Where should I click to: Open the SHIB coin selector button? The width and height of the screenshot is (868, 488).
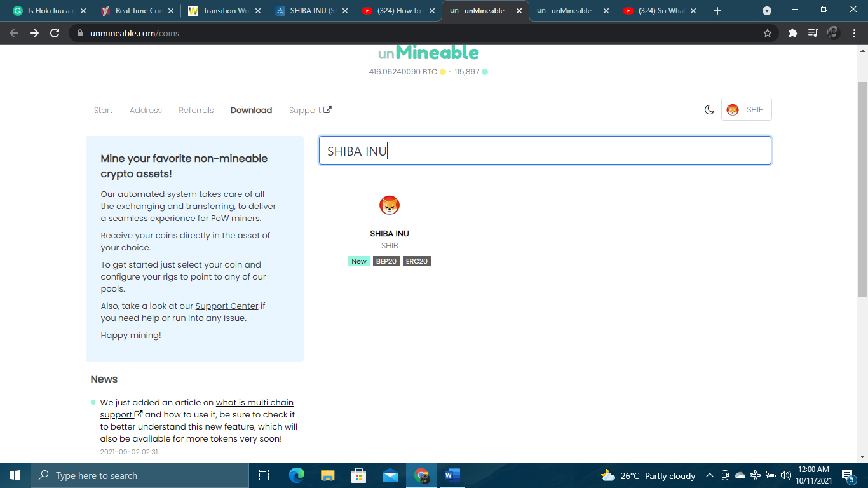746,110
